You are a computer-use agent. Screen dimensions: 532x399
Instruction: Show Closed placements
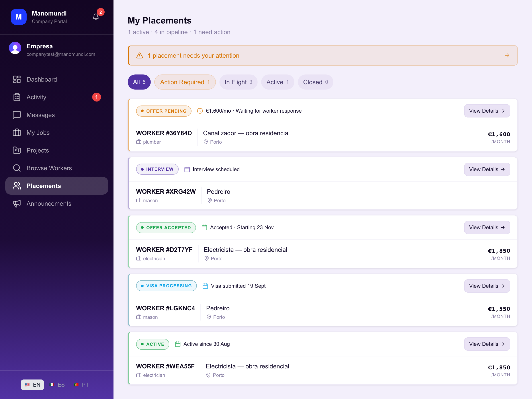click(x=315, y=82)
